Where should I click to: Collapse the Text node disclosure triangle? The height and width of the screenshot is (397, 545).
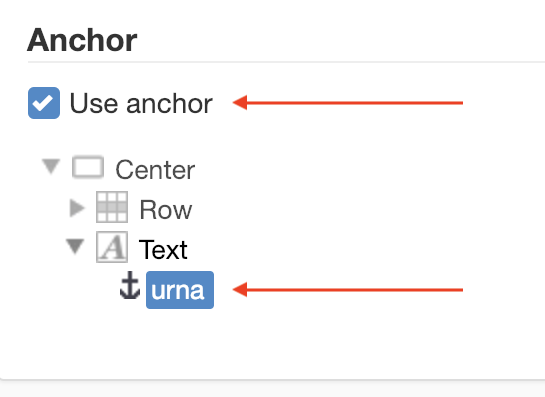click(75, 246)
